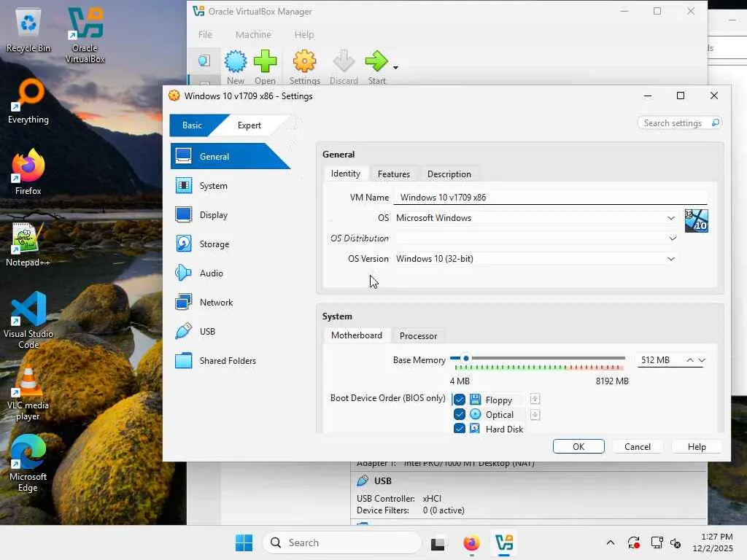This screenshot has width=747, height=560.
Task: Switch to the Features tab
Action: pyautogui.click(x=393, y=174)
